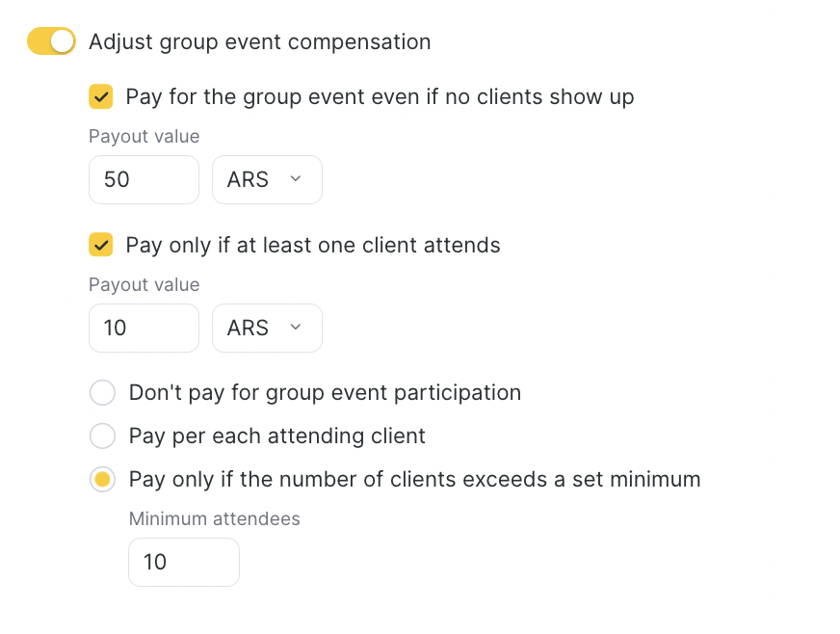
Task: Open the ARS currency dropdown beside the 50 payout
Action: click(267, 180)
